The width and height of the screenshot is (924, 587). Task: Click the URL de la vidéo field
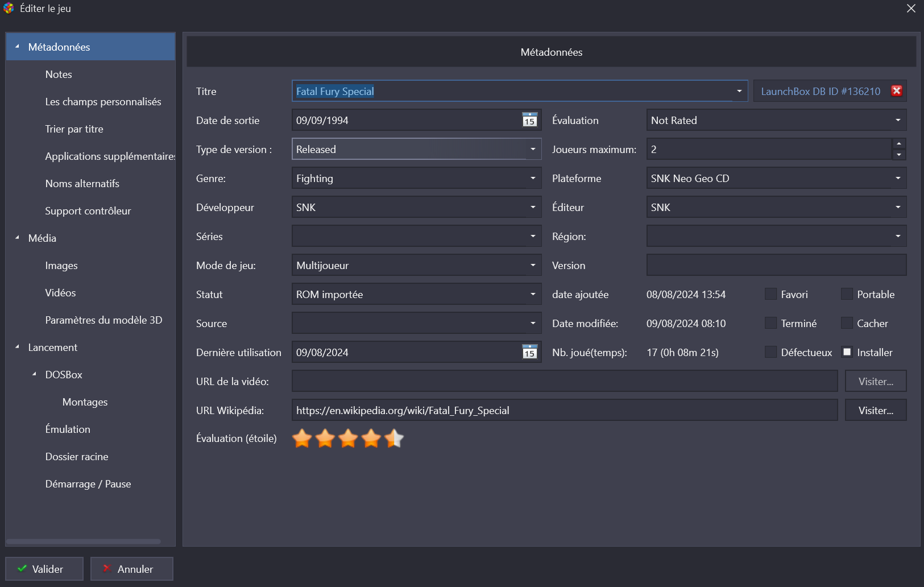pos(565,381)
